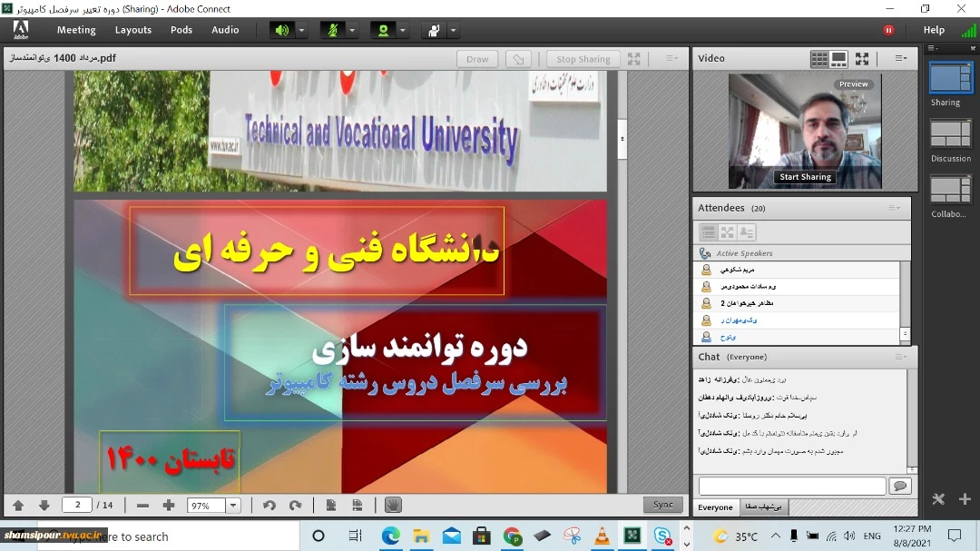Zoom out the document with minus
The width and height of the screenshot is (980, 551).
(x=142, y=506)
